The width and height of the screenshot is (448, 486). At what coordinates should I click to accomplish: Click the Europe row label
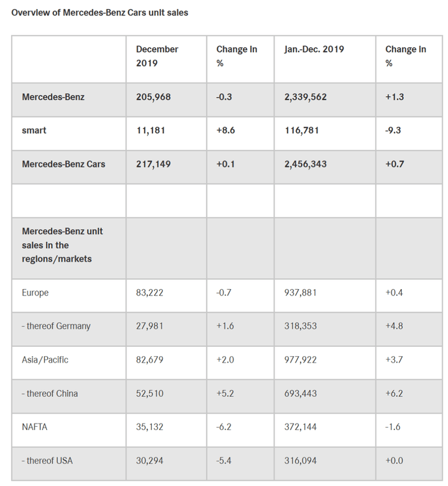point(35,292)
